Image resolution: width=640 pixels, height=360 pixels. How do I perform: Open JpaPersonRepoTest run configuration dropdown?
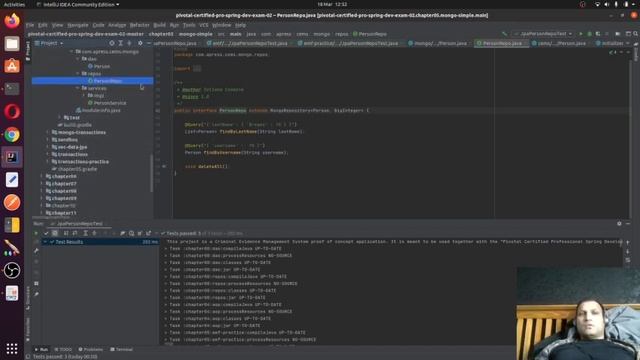tap(543, 34)
